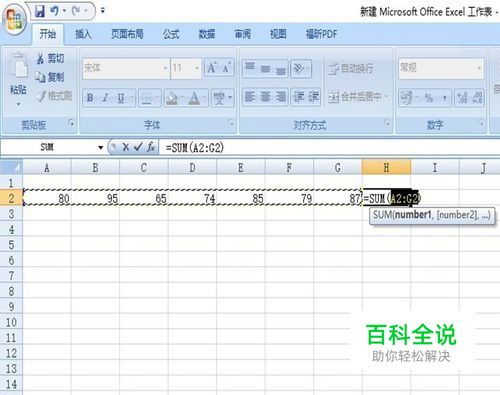Toggle middle vertical alignment
This screenshot has height=395, width=500.
click(x=265, y=68)
